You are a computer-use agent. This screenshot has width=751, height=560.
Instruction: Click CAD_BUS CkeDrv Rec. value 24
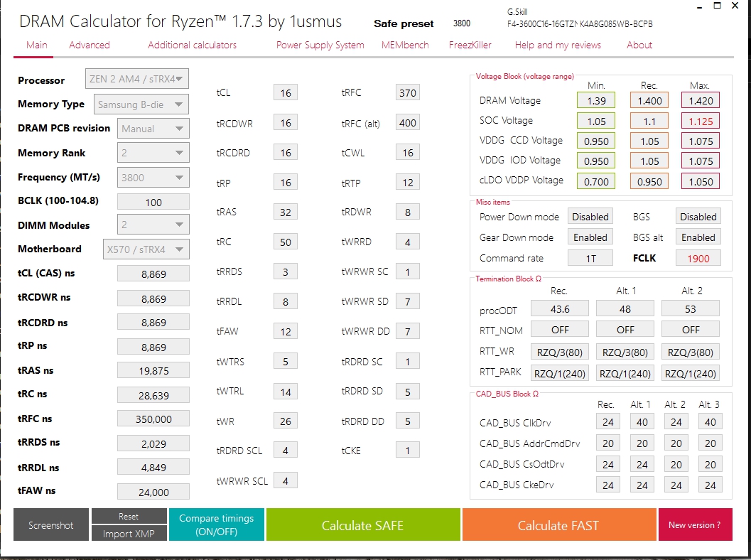point(607,485)
